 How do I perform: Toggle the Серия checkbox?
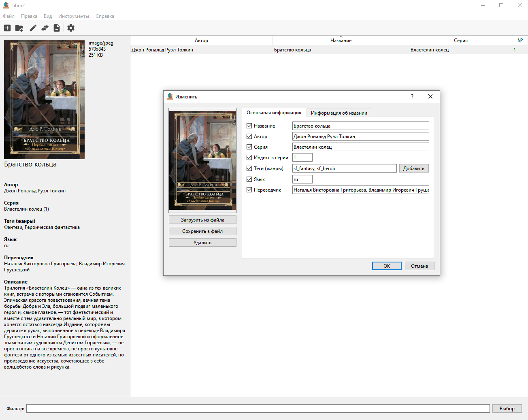[249, 147]
